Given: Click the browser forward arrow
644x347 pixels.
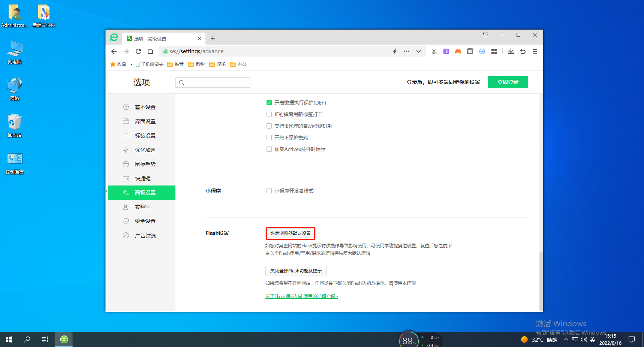Looking at the screenshot, I should pos(126,51).
